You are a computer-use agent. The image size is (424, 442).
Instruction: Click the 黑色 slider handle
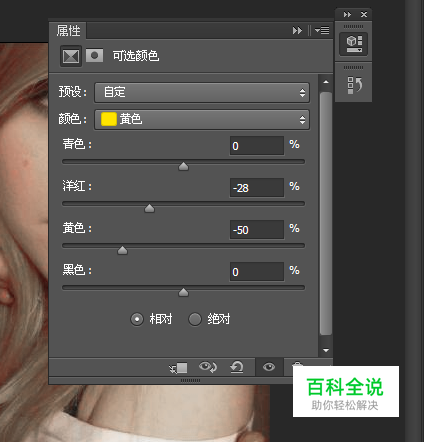(183, 292)
